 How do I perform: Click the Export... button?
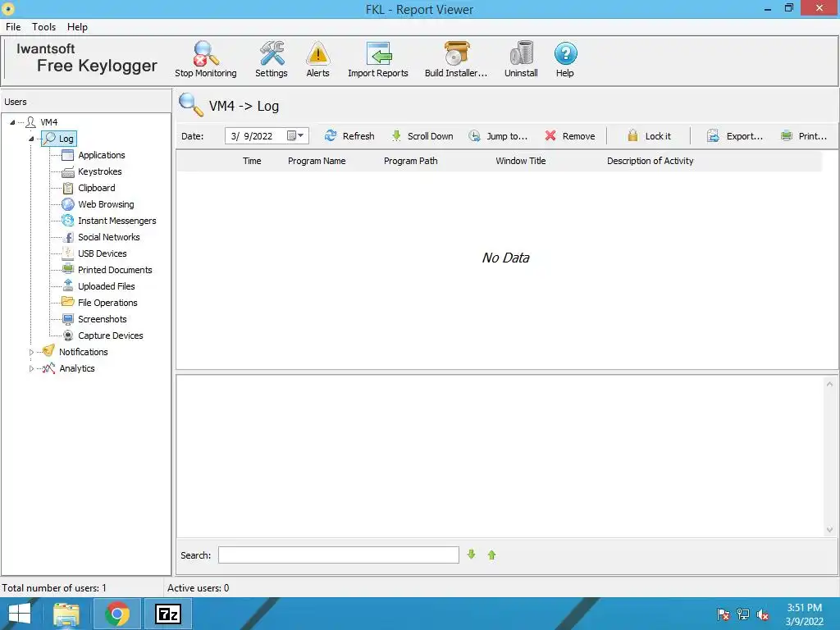click(x=734, y=136)
